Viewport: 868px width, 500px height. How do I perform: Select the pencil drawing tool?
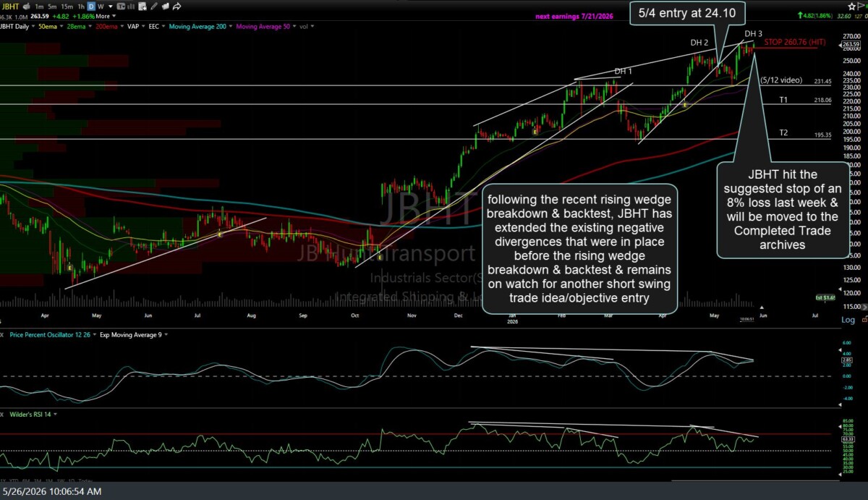tap(153, 7)
